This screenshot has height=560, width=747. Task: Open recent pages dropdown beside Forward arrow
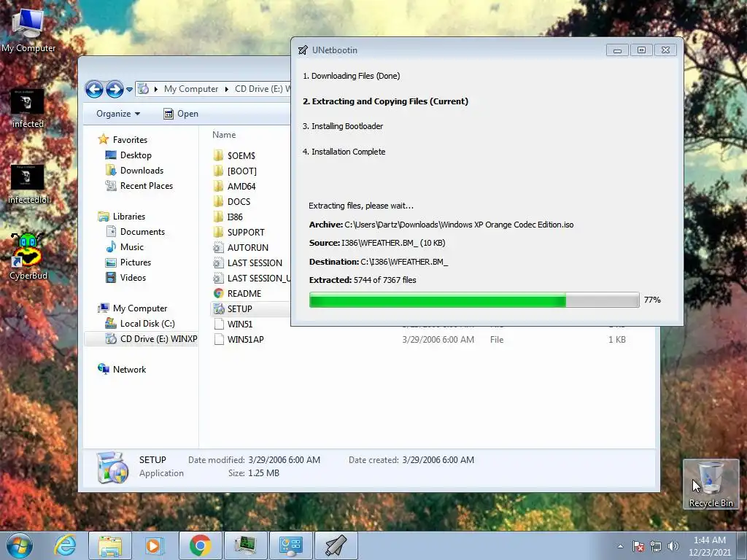click(129, 90)
